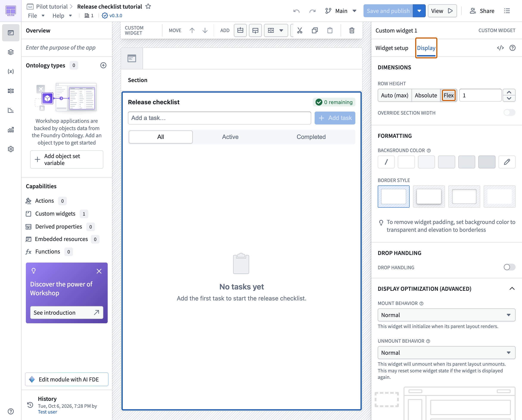522x420 pixels.
Task: Open the top-right outline list icon
Action: coord(507,11)
